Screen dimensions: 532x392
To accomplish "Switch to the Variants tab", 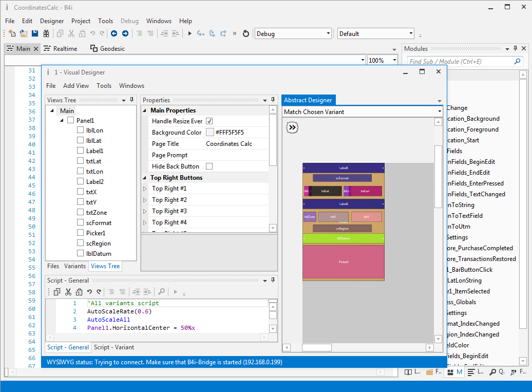I will 74,266.
